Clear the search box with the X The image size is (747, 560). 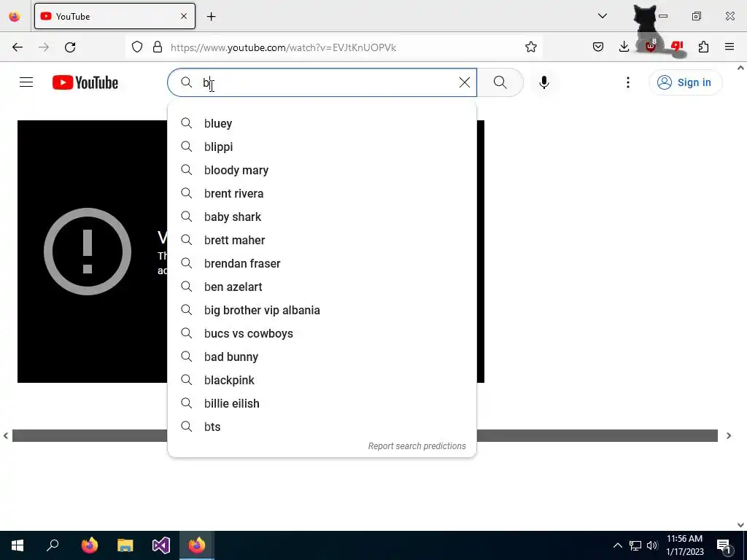[465, 82]
